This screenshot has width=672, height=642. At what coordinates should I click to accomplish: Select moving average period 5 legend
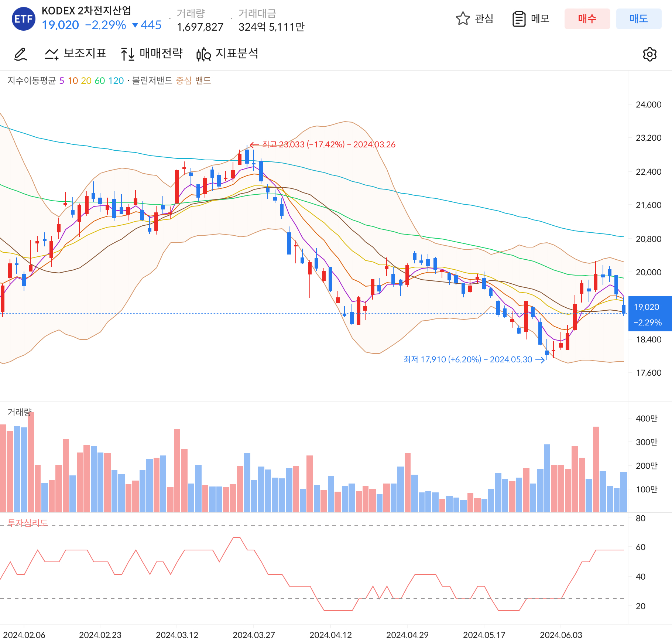point(62,81)
